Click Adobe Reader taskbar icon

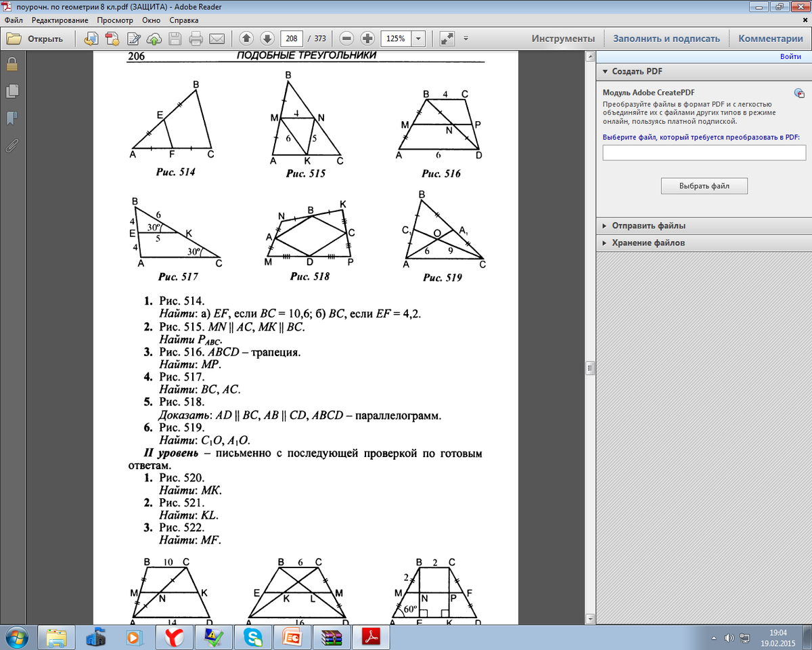372,637
